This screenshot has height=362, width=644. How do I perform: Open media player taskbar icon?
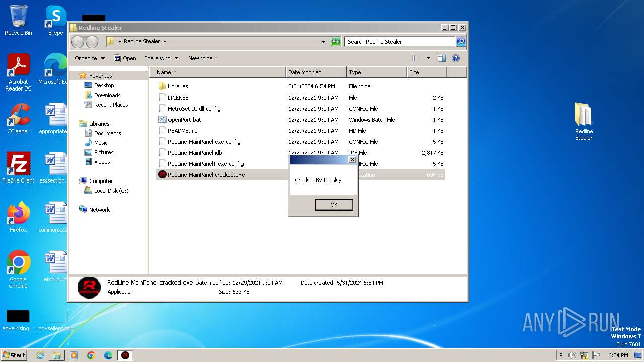pyautogui.click(x=74, y=355)
